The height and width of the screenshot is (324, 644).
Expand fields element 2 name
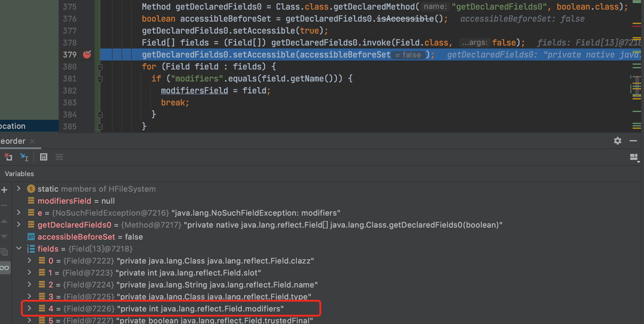[29, 284]
